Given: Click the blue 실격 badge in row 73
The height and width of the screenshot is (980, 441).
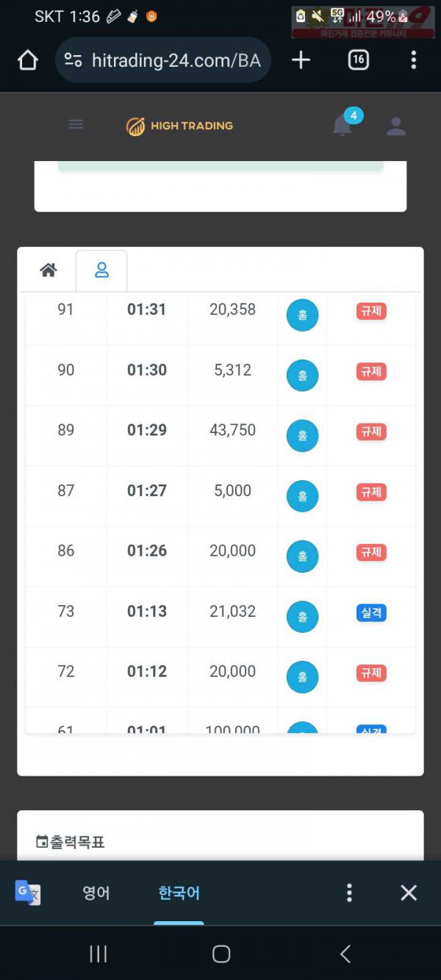Looking at the screenshot, I should click(371, 613).
